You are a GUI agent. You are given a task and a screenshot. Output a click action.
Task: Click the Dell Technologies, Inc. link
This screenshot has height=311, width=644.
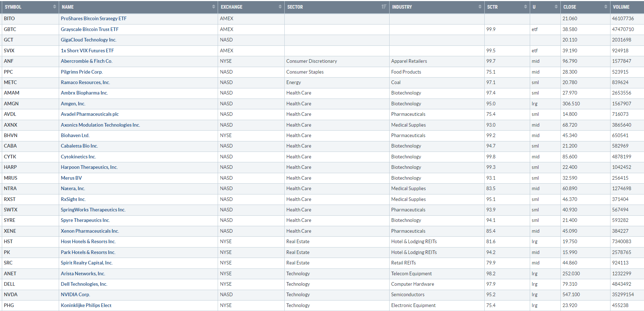84,284
